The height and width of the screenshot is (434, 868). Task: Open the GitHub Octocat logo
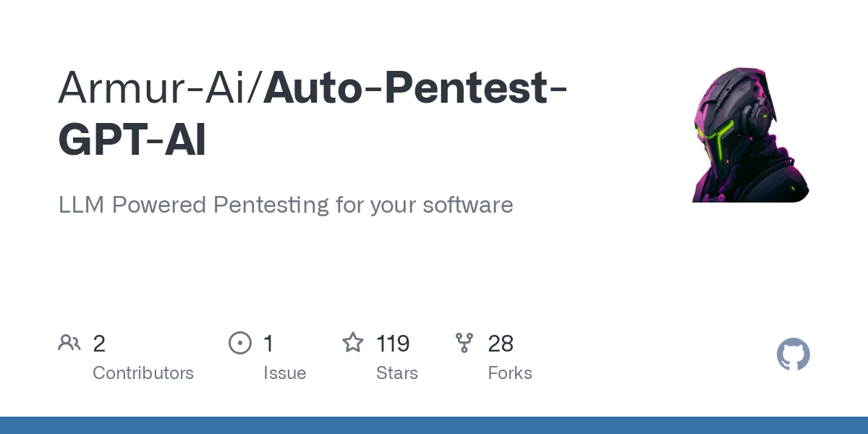pos(793,354)
